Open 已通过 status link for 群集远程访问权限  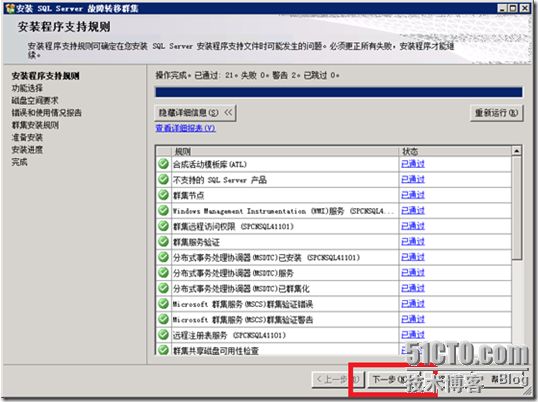[x=413, y=226]
